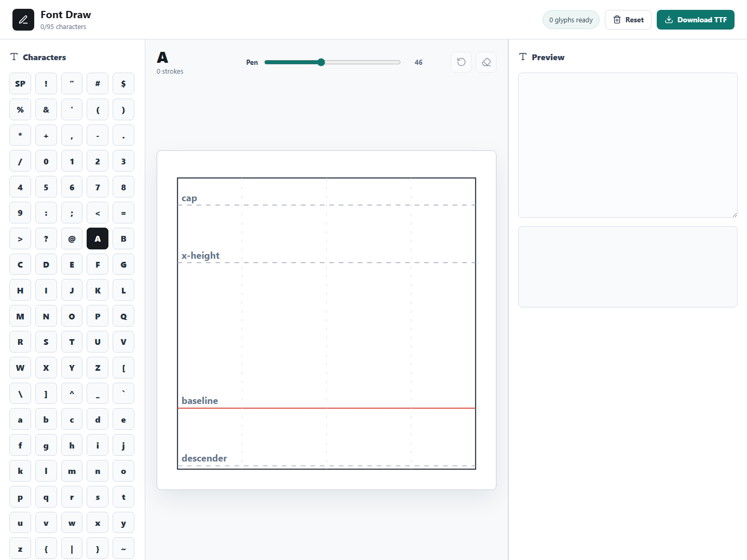Select the uppercase R character
The image size is (747, 560).
[x=20, y=342]
